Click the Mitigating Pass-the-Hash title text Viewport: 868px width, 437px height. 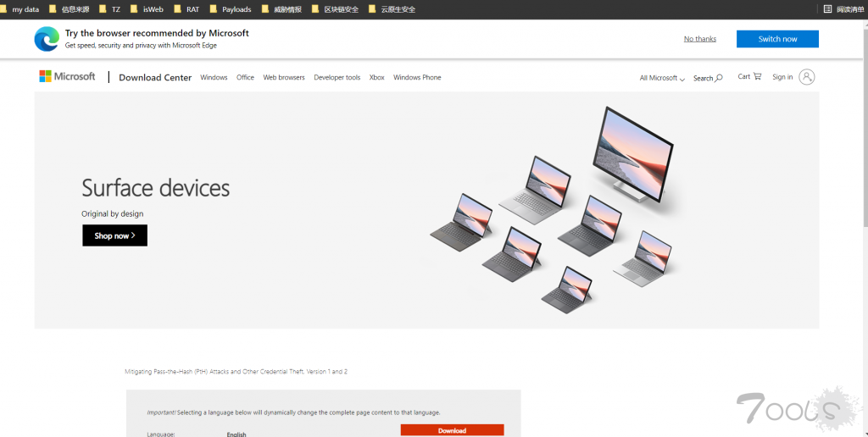point(236,372)
